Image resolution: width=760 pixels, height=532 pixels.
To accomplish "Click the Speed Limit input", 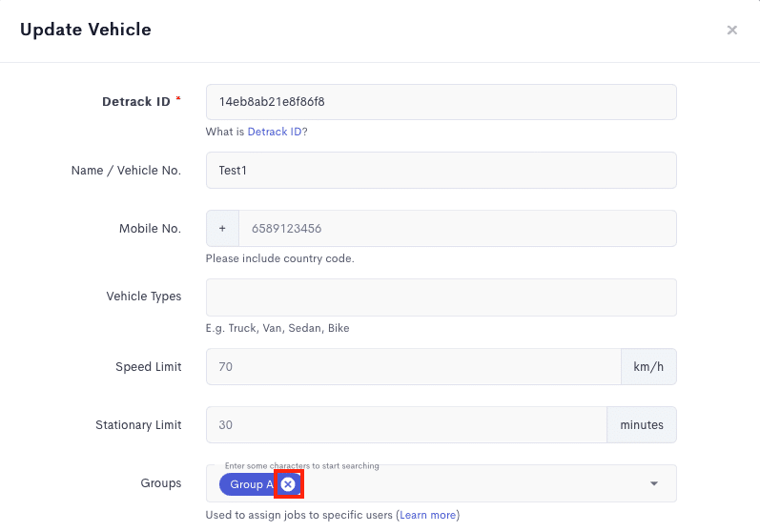I will click(414, 367).
